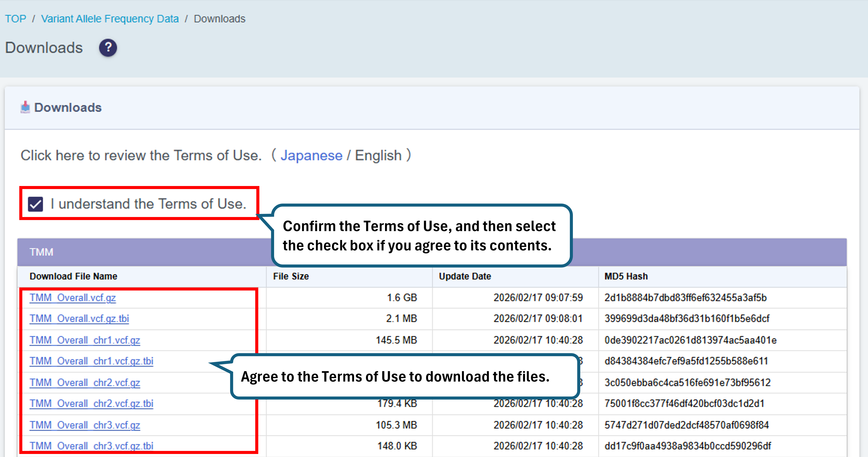Image resolution: width=868 pixels, height=457 pixels.
Task: Click the Download File Name column header
Action: click(x=73, y=276)
